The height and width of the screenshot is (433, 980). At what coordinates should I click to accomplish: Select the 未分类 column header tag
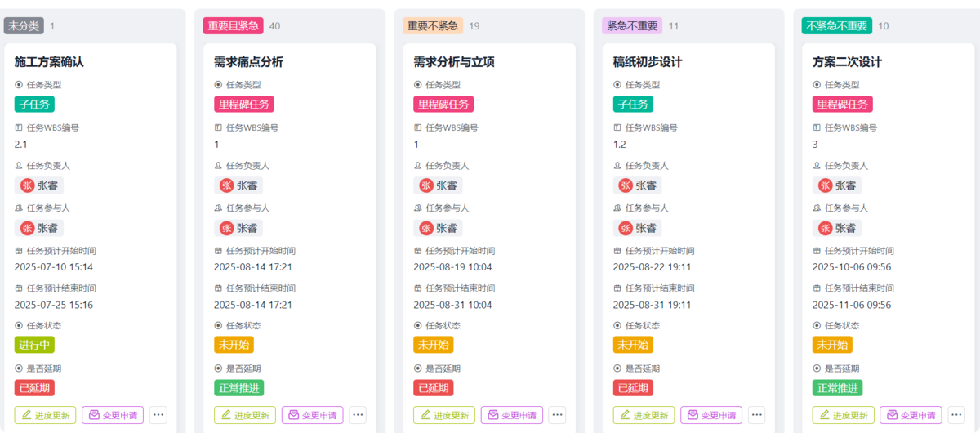24,26
